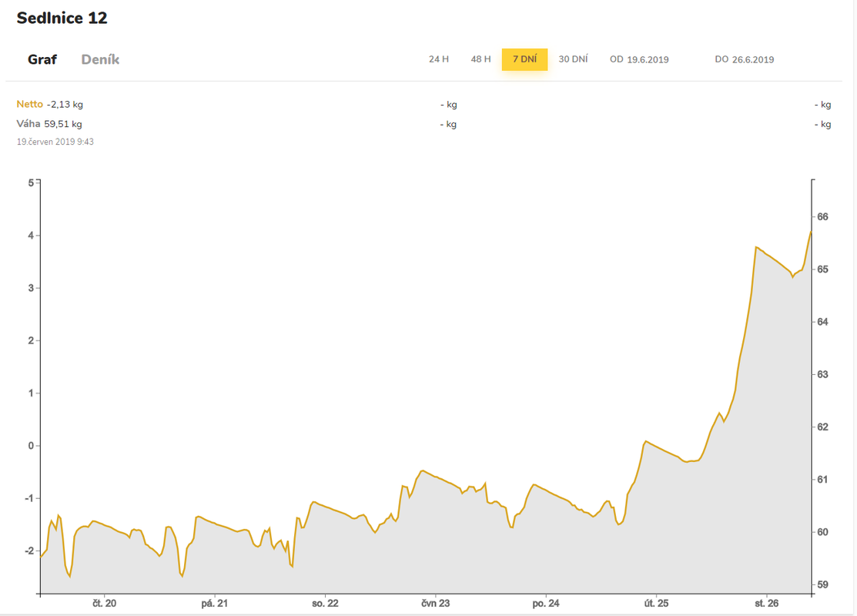Click the čt. 20 axis label

pos(105,604)
